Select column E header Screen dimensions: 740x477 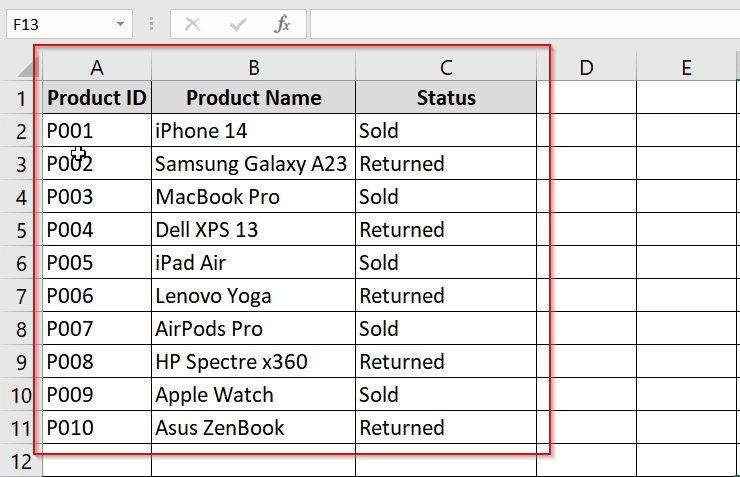tap(686, 67)
